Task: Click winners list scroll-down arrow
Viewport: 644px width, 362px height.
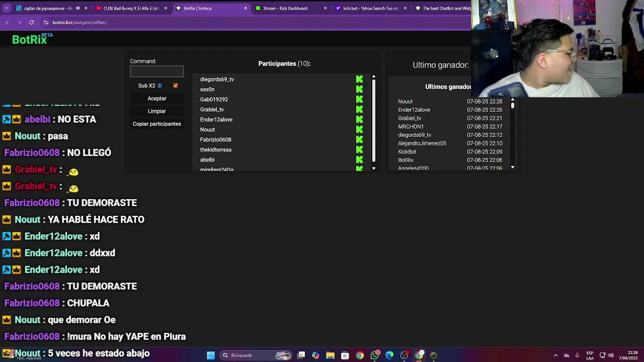Action: [x=513, y=167]
